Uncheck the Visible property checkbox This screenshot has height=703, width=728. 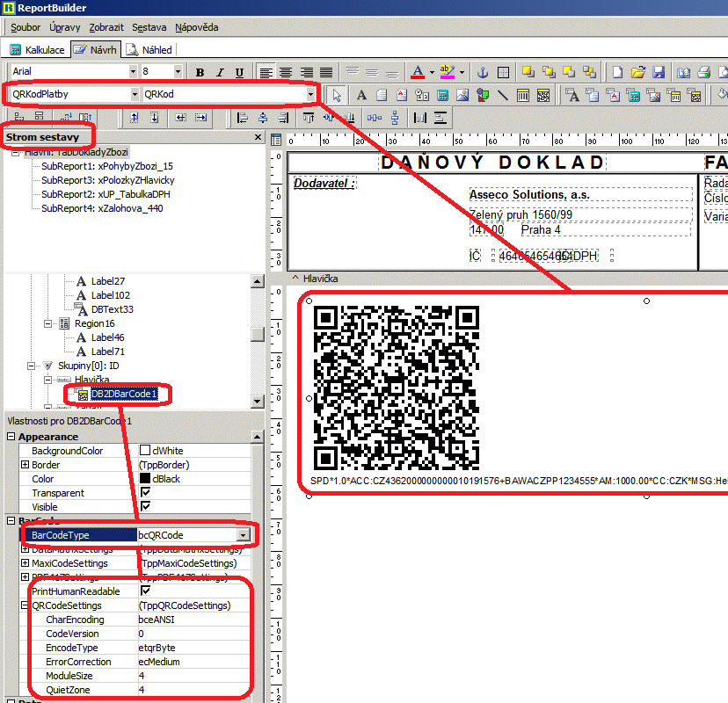(145, 507)
